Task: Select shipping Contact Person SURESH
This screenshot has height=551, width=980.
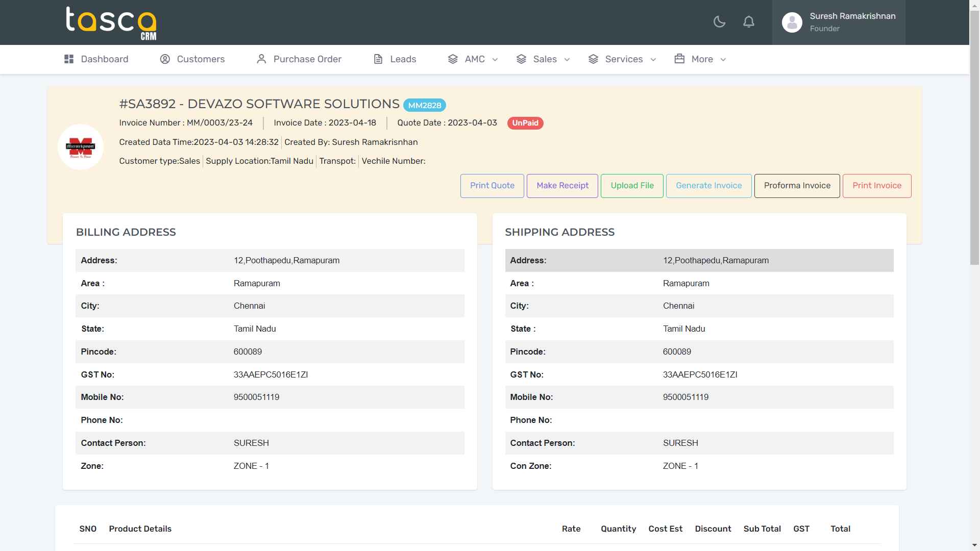Action: coord(680,443)
